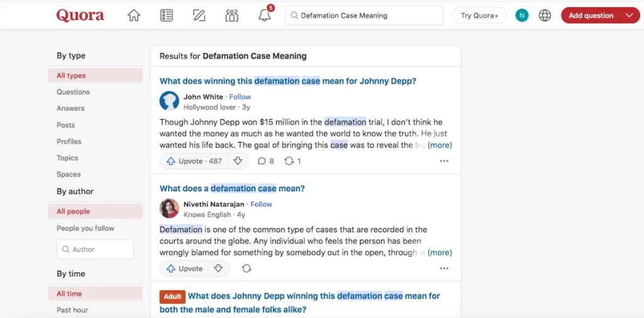
Task: Focus the Defamation Case Meaning search box
Action: click(364, 16)
